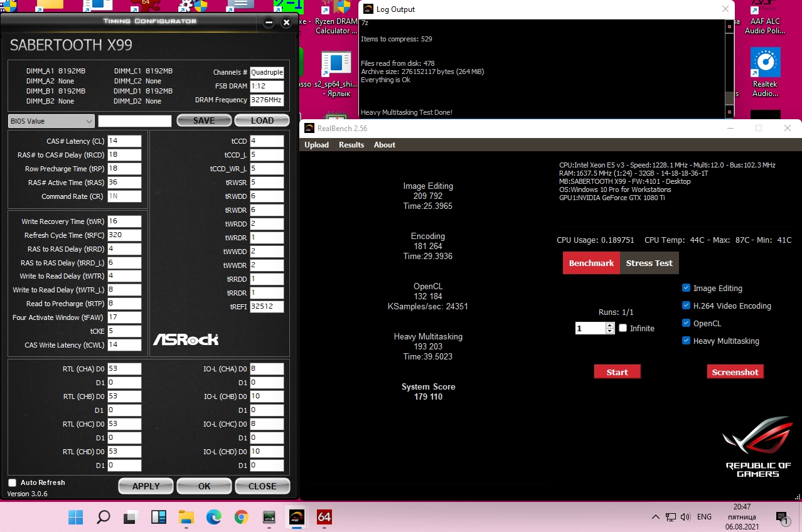Viewport: 802px width, 532px height.
Task: Click Refresh Cycle Time (tRFC) field
Action: point(124,235)
